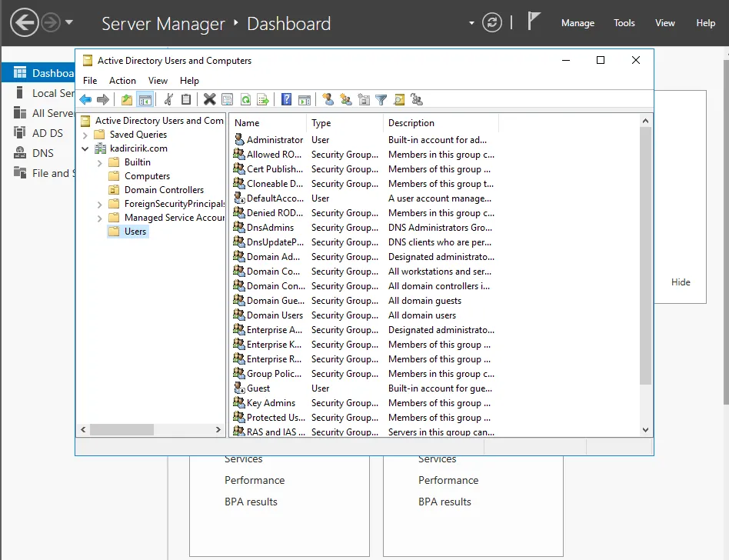Expand the Saved Queries node
This screenshot has width=729, height=560.
(x=85, y=135)
